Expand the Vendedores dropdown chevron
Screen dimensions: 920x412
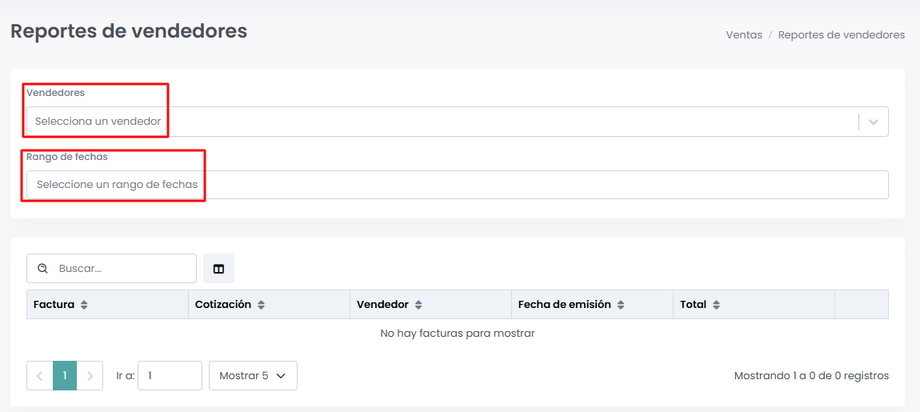[x=874, y=122]
